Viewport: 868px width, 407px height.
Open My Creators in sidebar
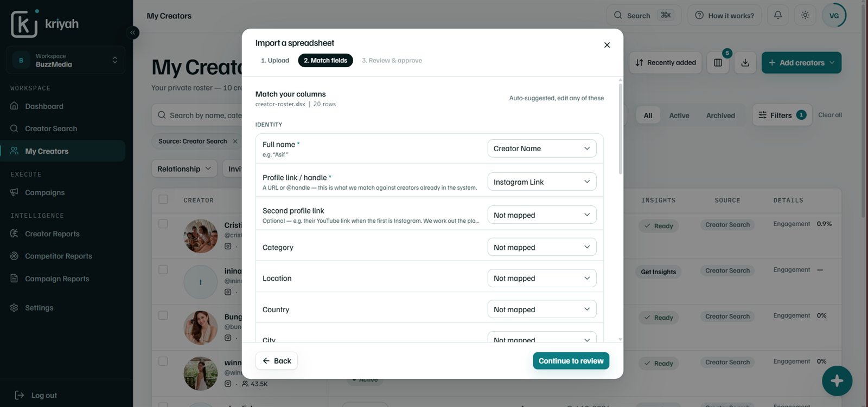(63, 151)
